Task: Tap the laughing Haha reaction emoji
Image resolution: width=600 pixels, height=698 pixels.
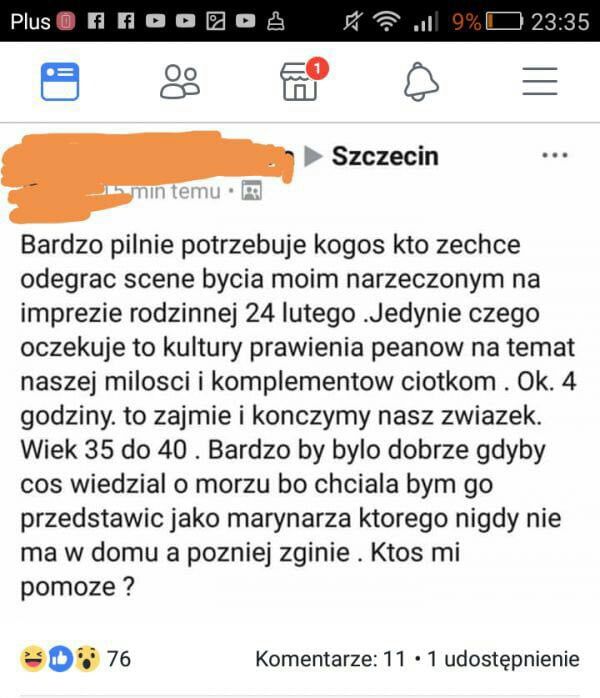Action: pyautogui.click(x=33, y=658)
